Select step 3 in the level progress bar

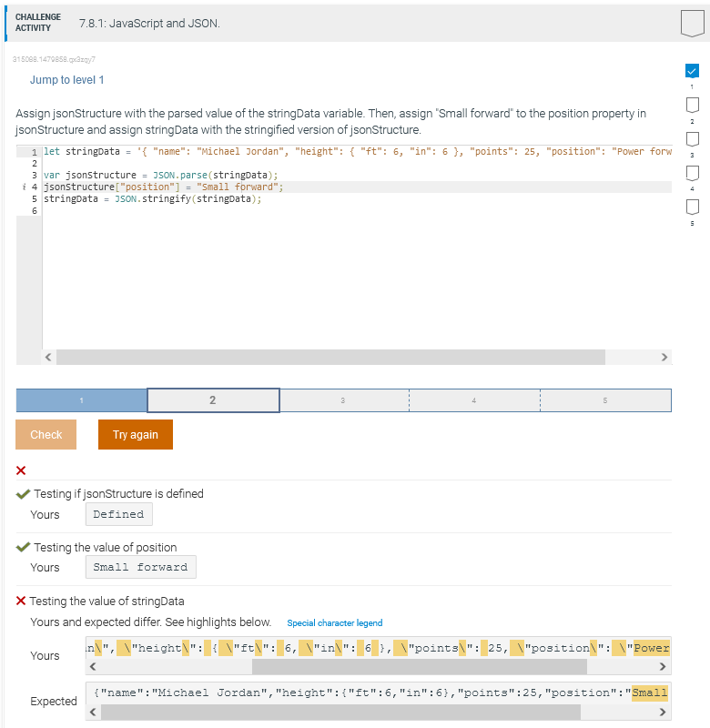click(x=344, y=399)
